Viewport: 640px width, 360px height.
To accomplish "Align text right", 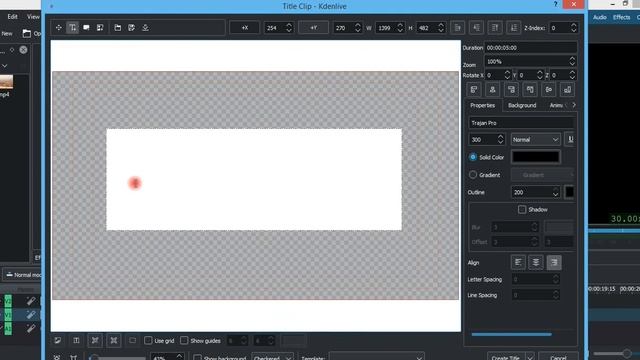I will (554, 262).
